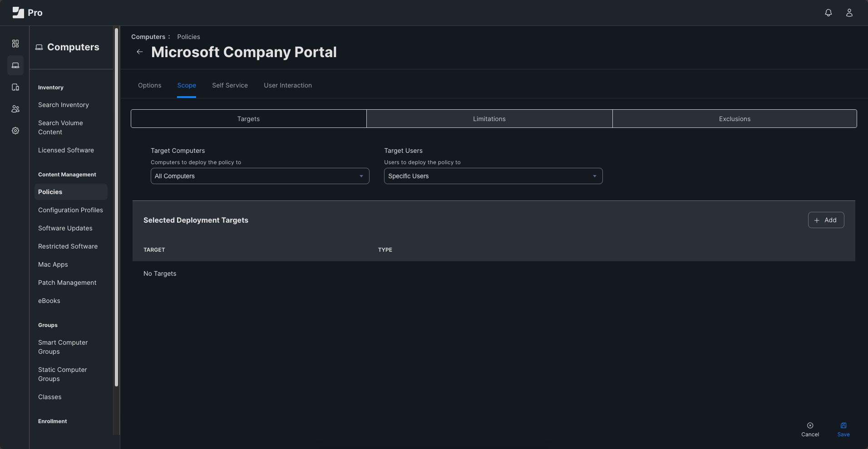Click the 'Selected Deployment Targets' heading

[x=196, y=220]
